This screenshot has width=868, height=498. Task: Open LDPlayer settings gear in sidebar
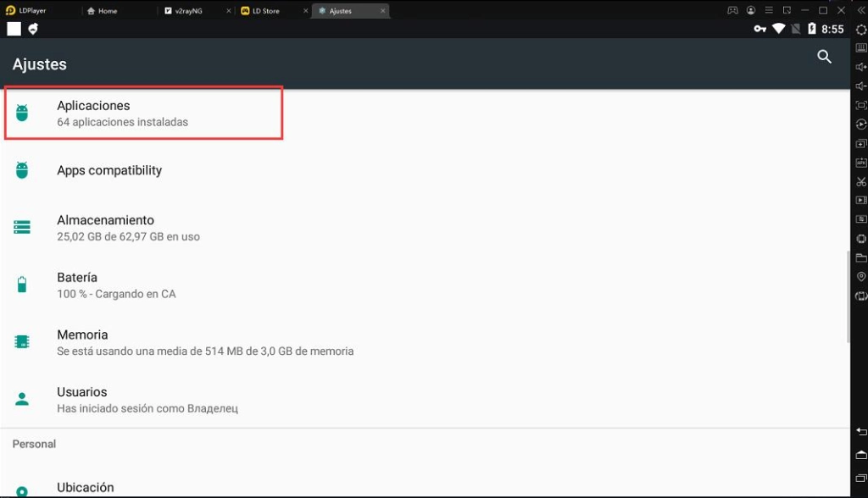click(861, 30)
